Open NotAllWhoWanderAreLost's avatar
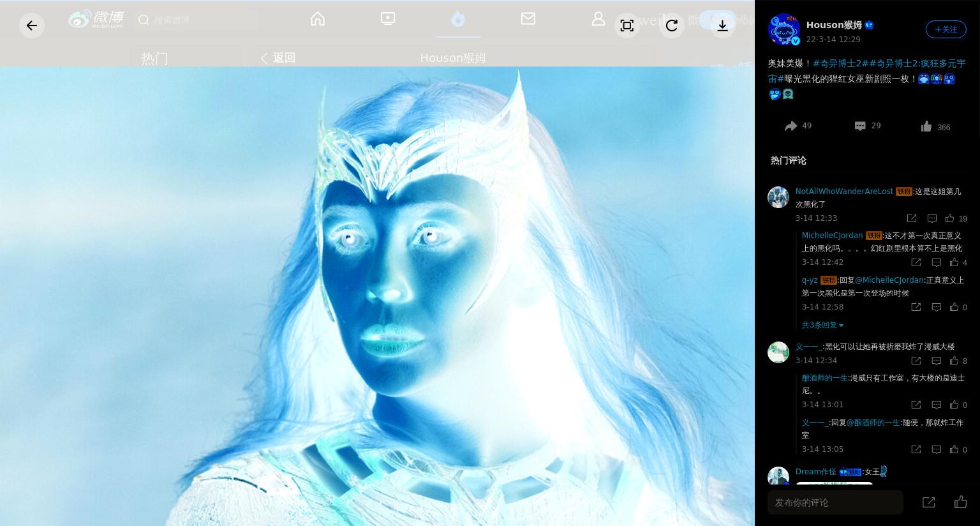This screenshot has height=526, width=980. (778, 197)
